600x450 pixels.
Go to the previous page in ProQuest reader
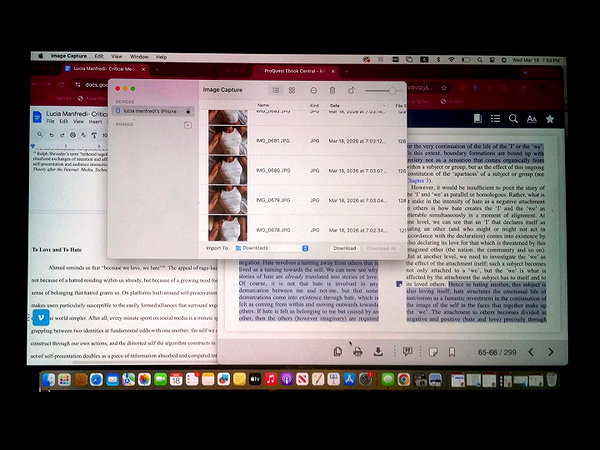pos(531,352)
